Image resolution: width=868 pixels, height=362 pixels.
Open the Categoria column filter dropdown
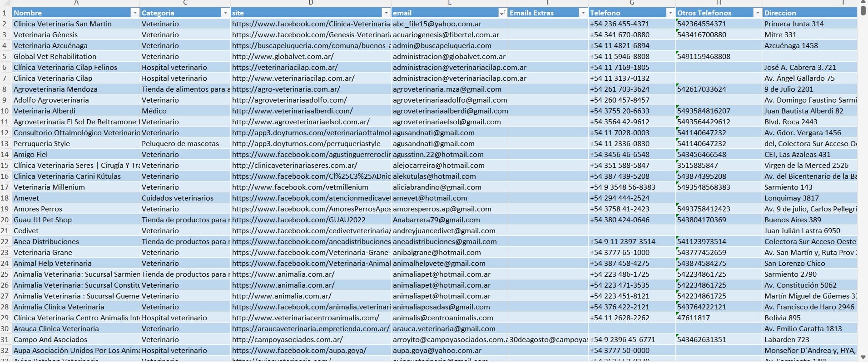click(225, 13)
